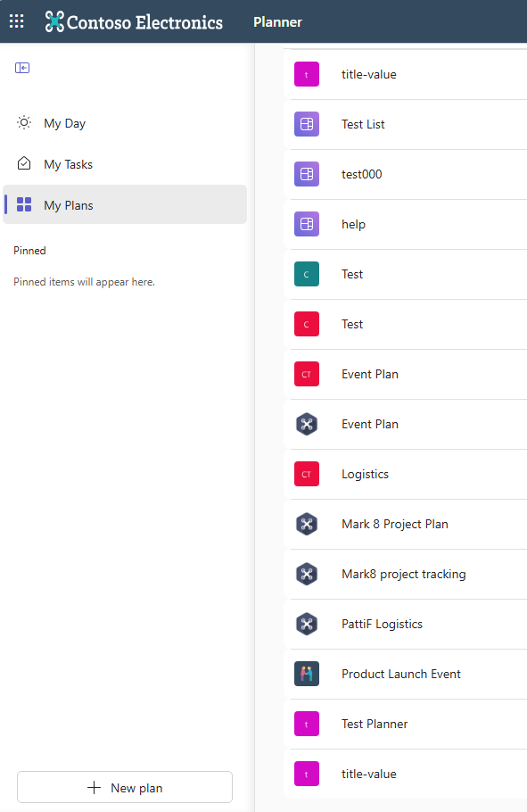
Task: Click the Contoso Electronics logo
Action: coord(134,21)
